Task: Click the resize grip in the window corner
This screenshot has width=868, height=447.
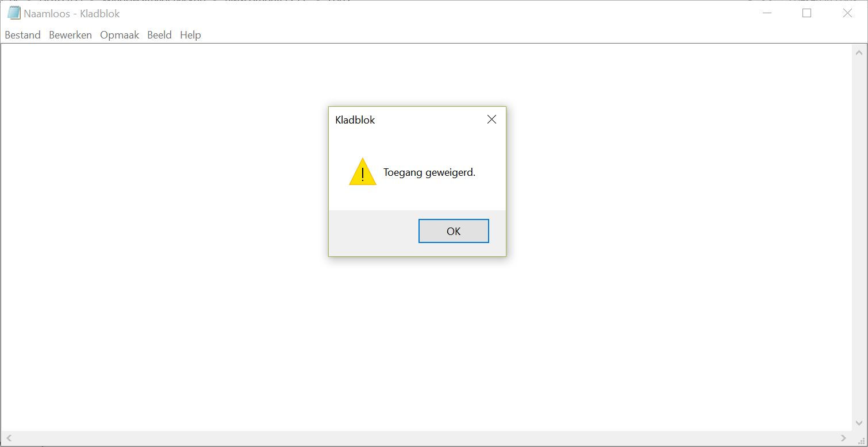Action: pyautogui.click(x=859, y=438)
